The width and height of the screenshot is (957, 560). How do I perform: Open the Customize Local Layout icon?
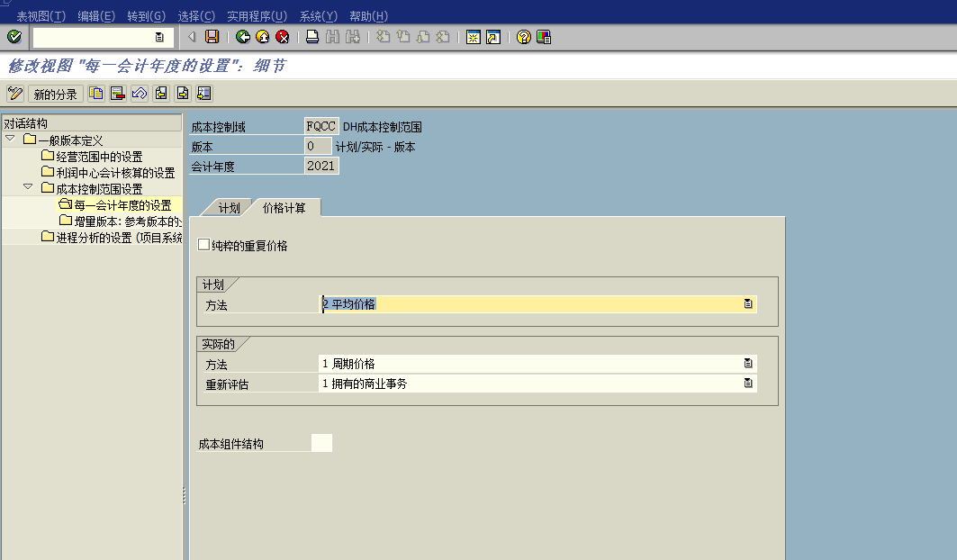coord(543,37)
